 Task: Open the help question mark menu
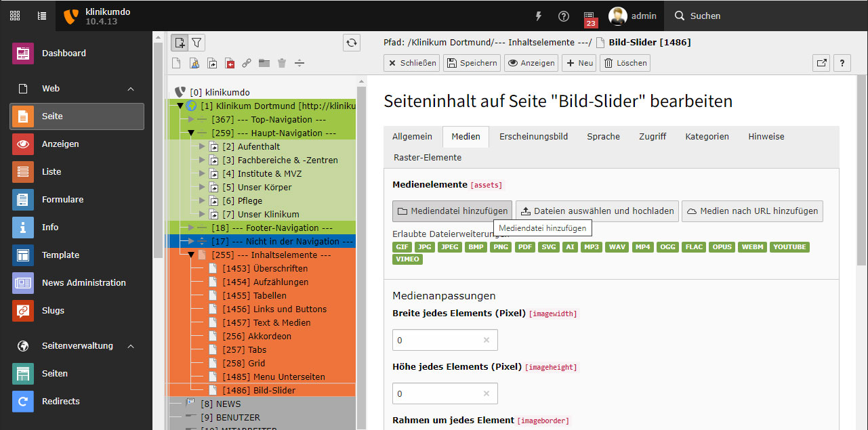tap(564, 16)
